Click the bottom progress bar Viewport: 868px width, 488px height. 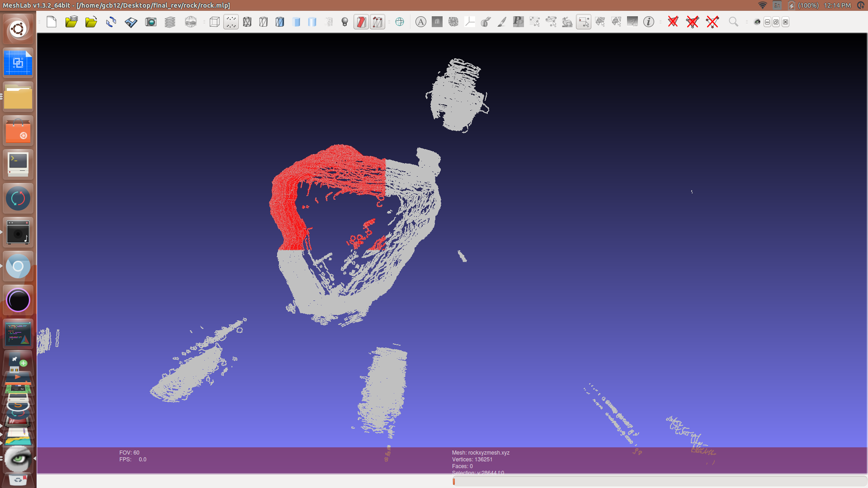659,481
